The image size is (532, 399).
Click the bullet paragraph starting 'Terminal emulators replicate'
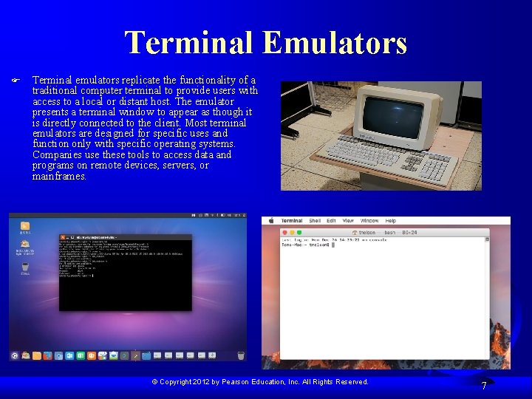pyautogui.click(x=145, y=128)
